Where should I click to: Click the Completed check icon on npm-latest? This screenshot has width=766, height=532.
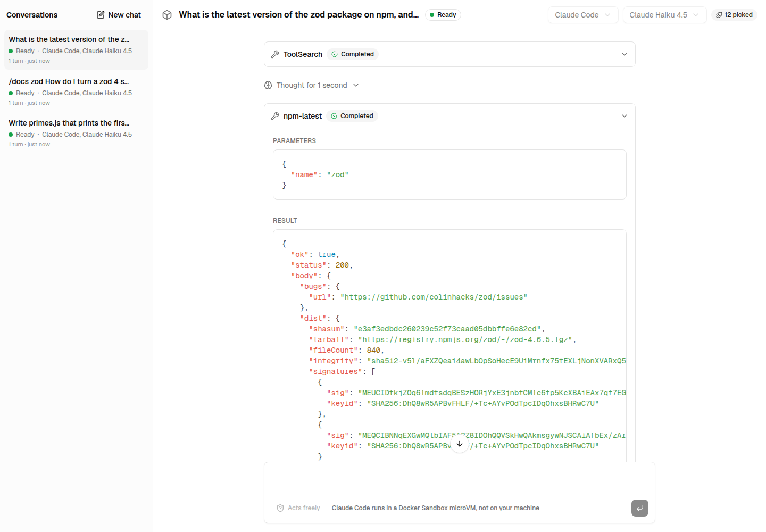click(x=334, y=116)
